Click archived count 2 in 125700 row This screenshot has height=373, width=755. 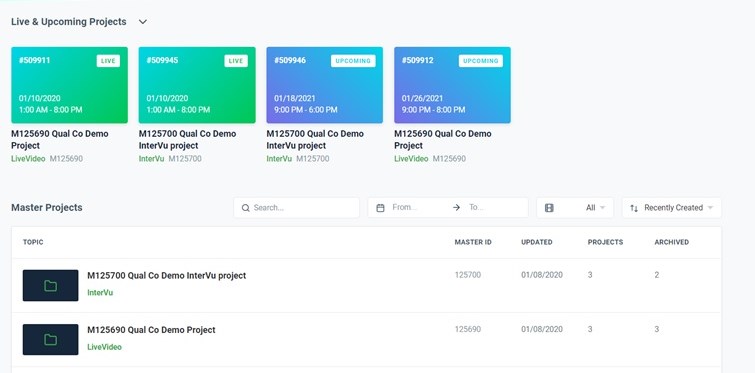[x=657, y=275]
